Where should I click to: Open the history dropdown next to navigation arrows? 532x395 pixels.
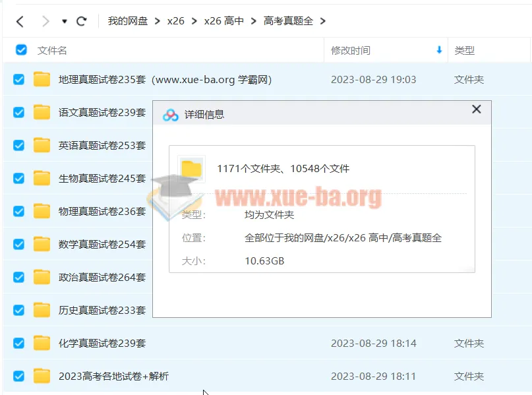(x=63, y=20)
